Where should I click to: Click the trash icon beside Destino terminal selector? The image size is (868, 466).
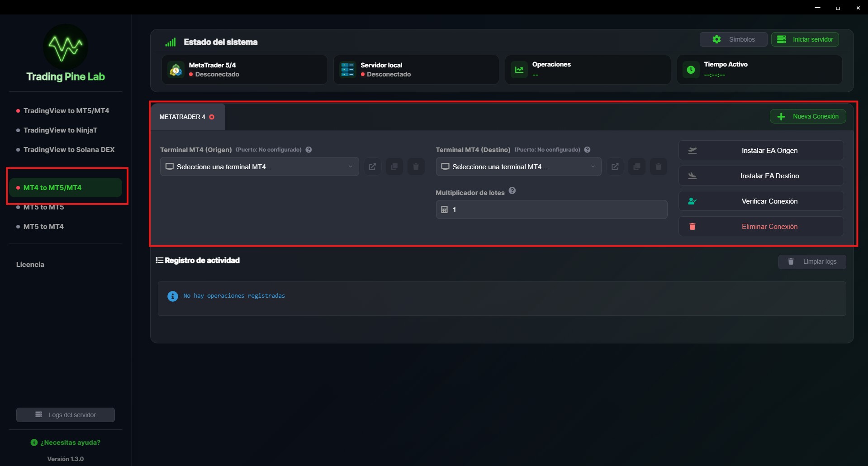tap(658, 166)
